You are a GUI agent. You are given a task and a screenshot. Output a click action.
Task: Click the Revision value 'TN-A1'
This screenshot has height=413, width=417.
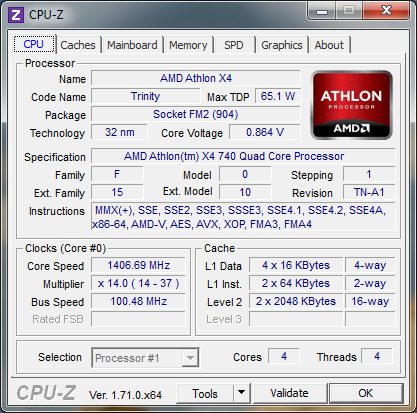click(x=369, y=192)
